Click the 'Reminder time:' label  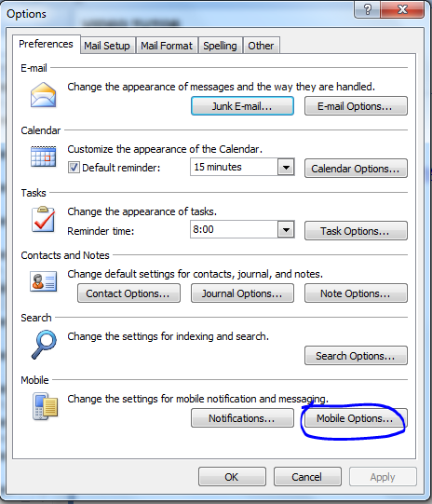(101, 231)
